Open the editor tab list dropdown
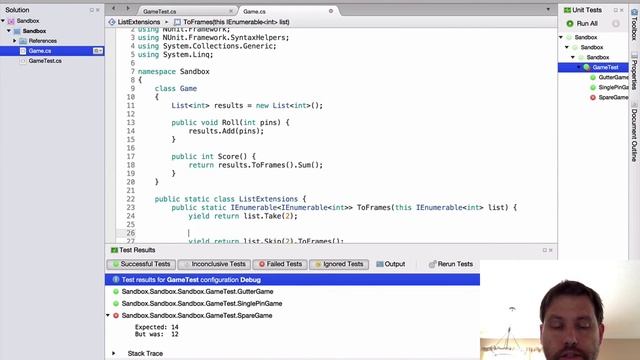Viewport: 640px width, 360px height. [548, 9]
